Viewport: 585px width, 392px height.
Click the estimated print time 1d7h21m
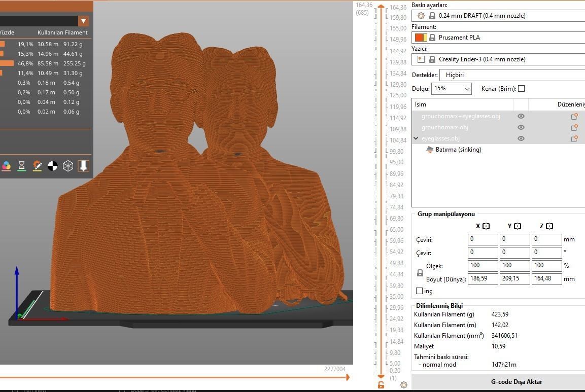(504, 365)
